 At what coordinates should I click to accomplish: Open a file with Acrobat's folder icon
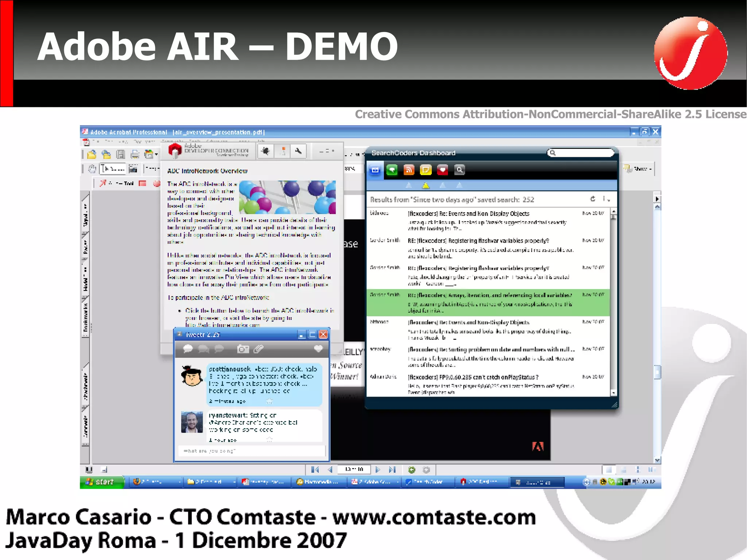pyautogui.click(x=92, y=154)
